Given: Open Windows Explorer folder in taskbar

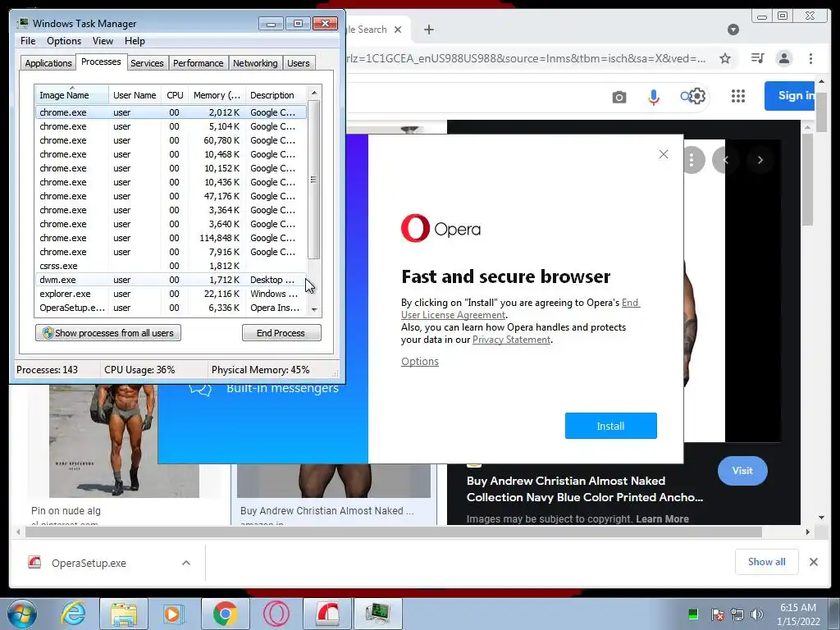Looking at the screenshot, I should (124, 614).
